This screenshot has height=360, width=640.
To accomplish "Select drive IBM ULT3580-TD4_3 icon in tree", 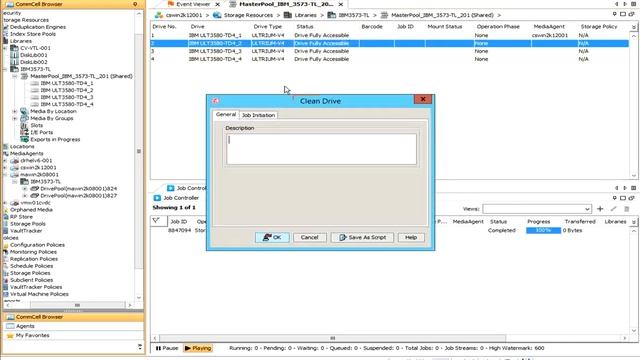I will coord(34,97).
